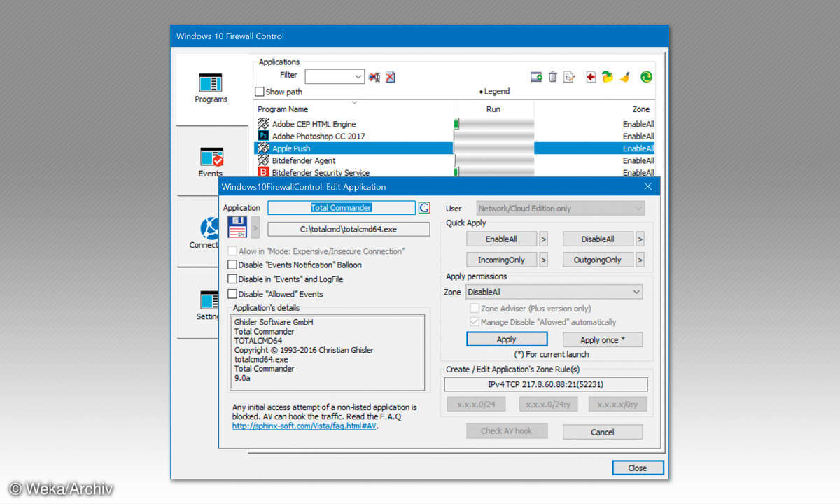Screen dimensions: 840x504
Task: Click the Adobe CEP HTML Engine run activity bar
Action: [494, 124]
